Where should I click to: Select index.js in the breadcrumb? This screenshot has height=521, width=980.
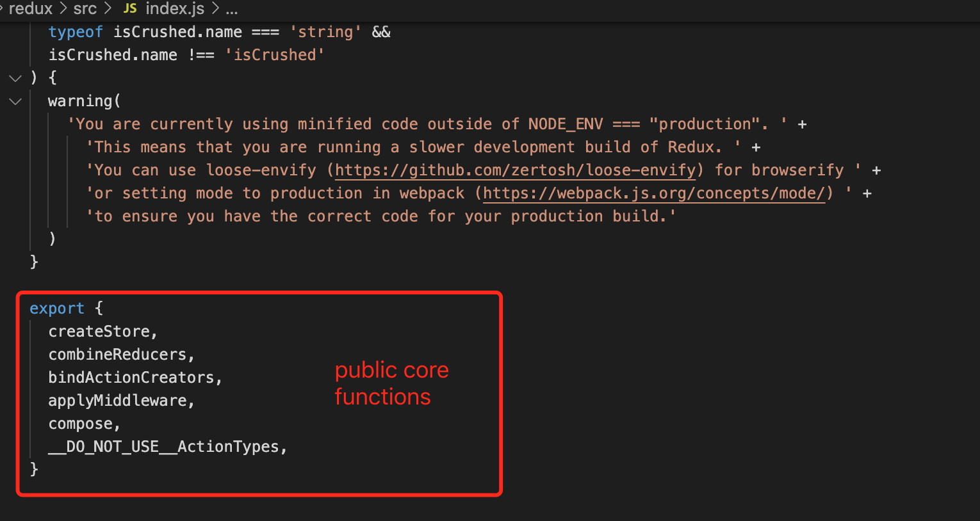coord(175,8)
